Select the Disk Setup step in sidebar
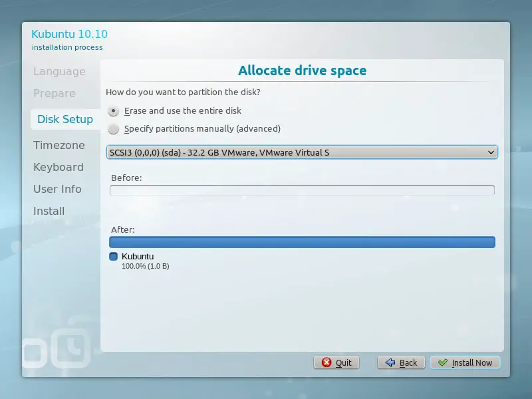 [65, 120]
